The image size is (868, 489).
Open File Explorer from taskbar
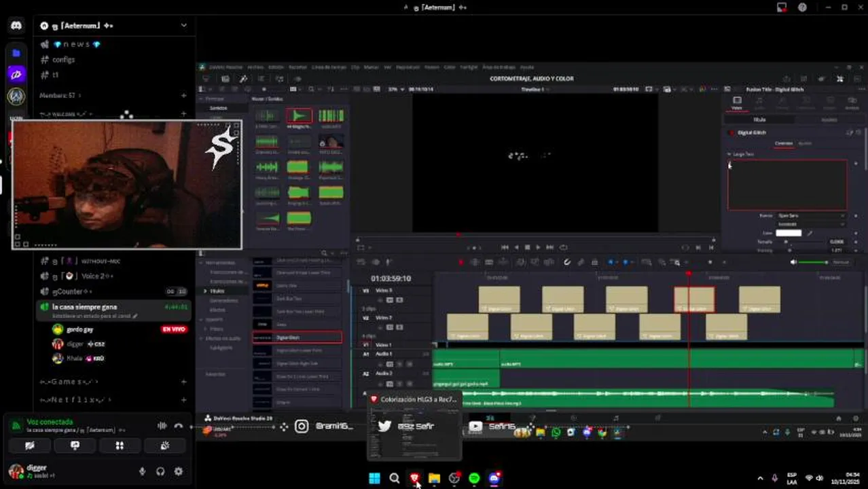pos(434,478)
